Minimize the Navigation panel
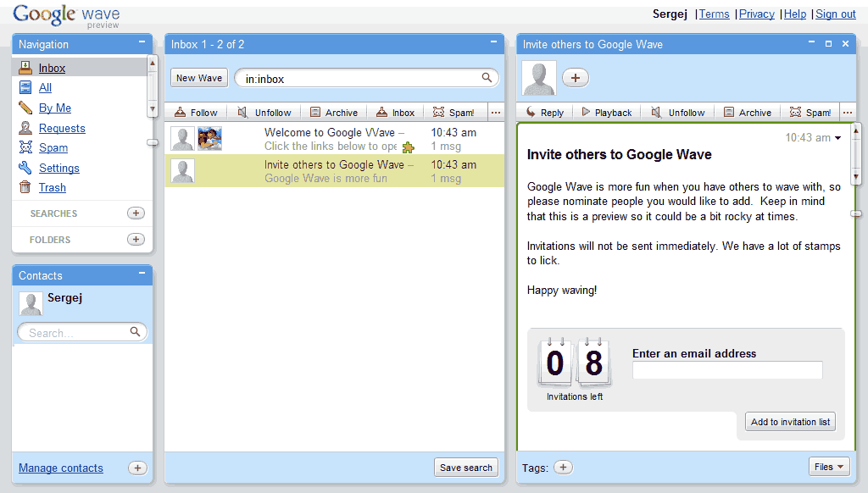This screenshot has width=868, height=493. (142, 42)
